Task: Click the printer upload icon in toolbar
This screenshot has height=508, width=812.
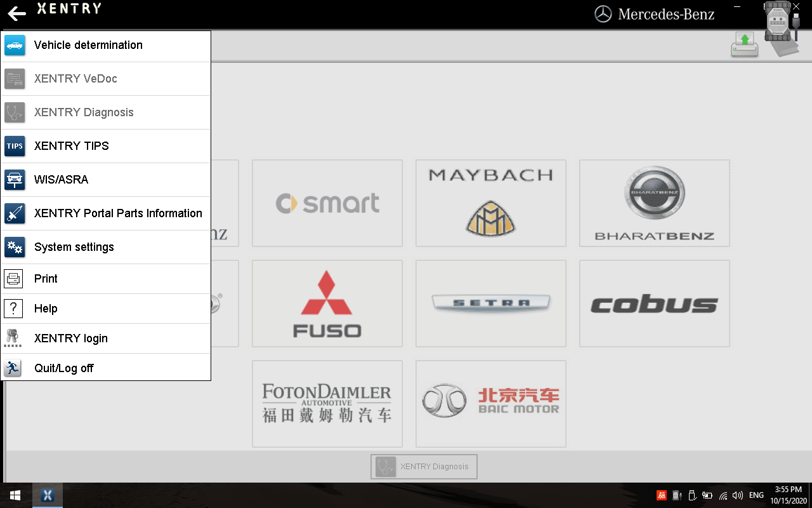Action: click(x=745, y=44)
